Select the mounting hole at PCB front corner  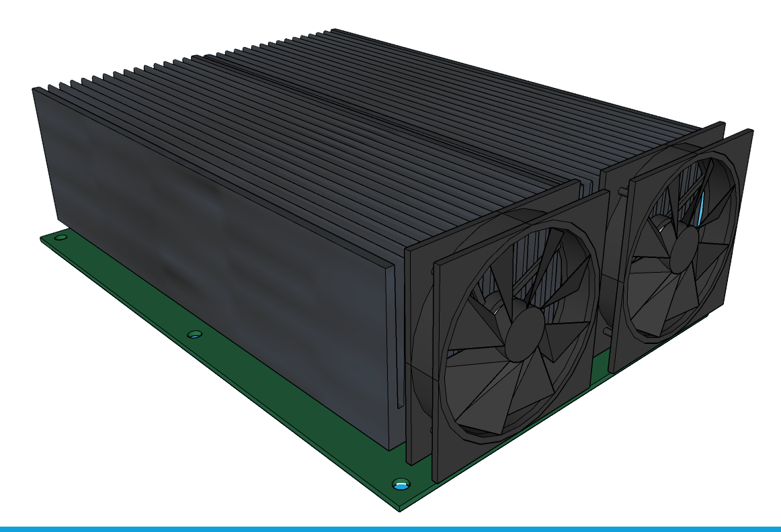[401, 484]
